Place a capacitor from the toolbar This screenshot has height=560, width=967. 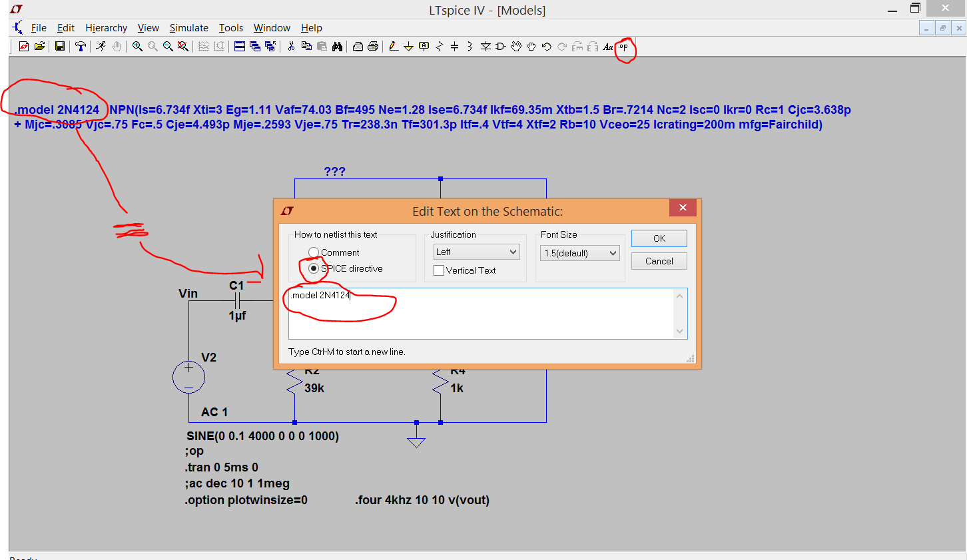tap(454, 47)
